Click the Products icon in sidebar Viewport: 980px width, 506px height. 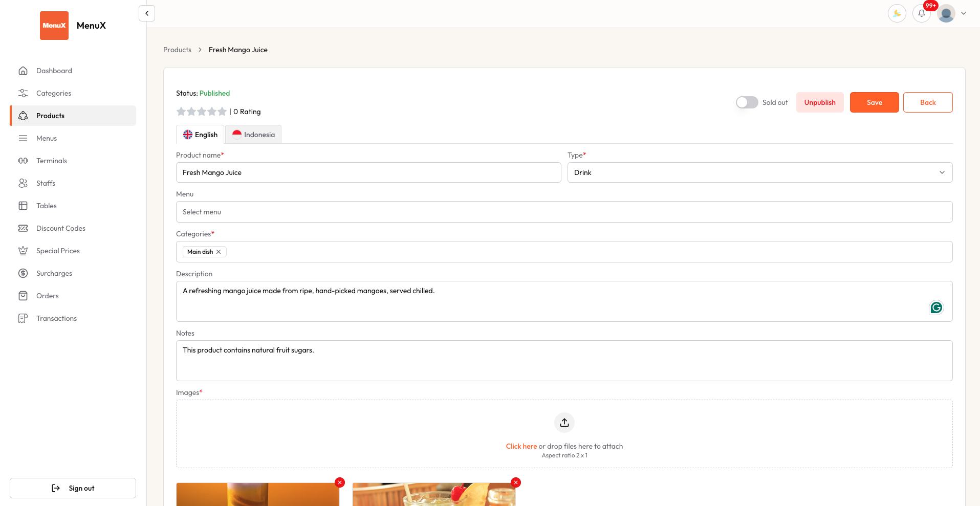(23, 116)
